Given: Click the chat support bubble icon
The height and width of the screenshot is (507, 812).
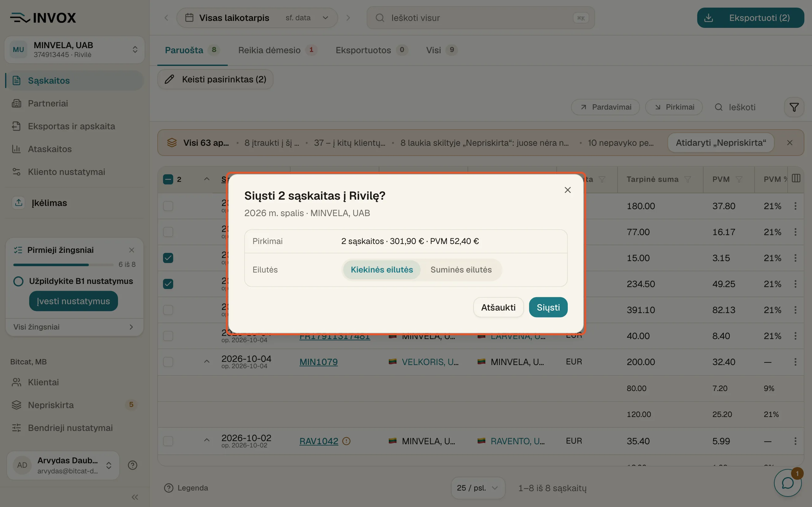Looking at the screenshot, I should (788, 483).
